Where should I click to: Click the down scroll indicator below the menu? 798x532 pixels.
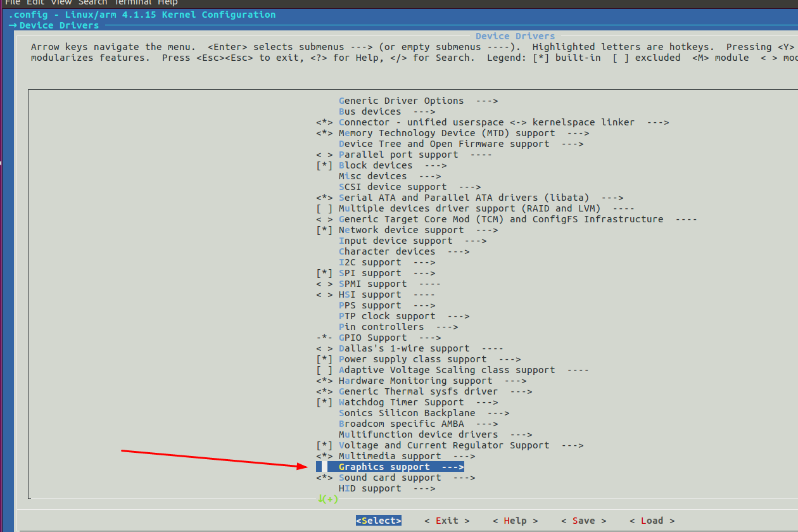(328, 499)
